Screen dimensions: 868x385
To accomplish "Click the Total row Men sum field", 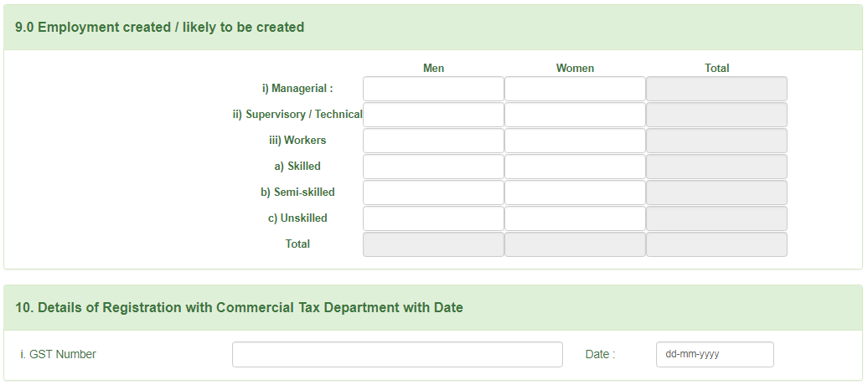I will (433, 244).
